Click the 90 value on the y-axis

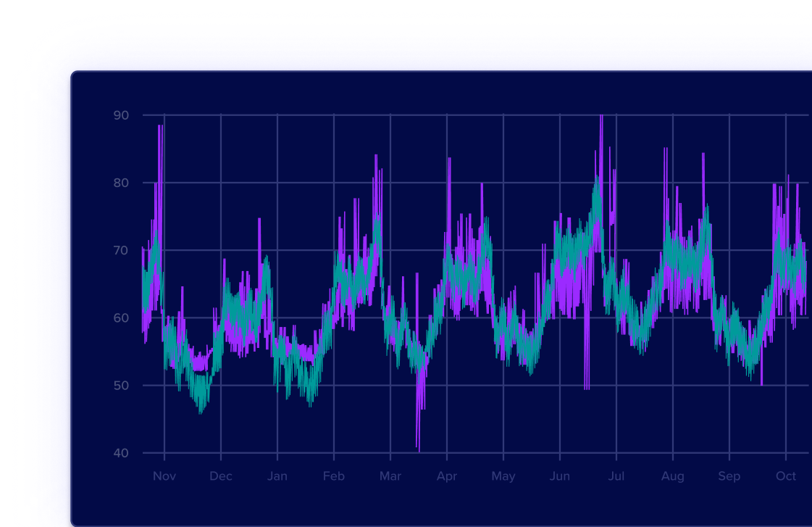(x=121, y=115)
